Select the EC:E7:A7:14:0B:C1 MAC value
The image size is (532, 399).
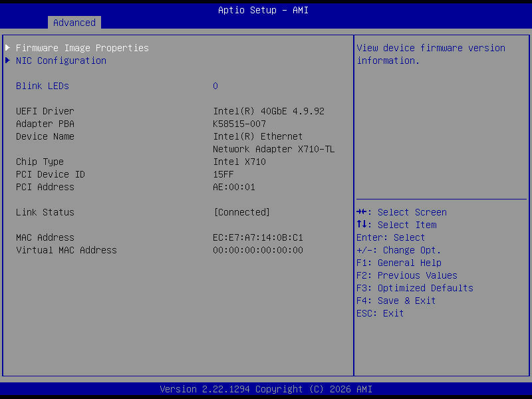258,237
